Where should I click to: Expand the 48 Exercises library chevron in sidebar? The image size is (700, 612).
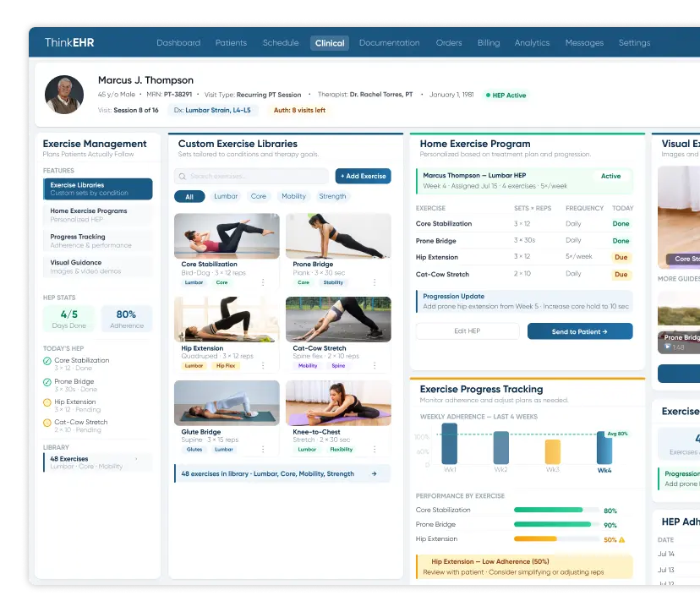point(136,459)
